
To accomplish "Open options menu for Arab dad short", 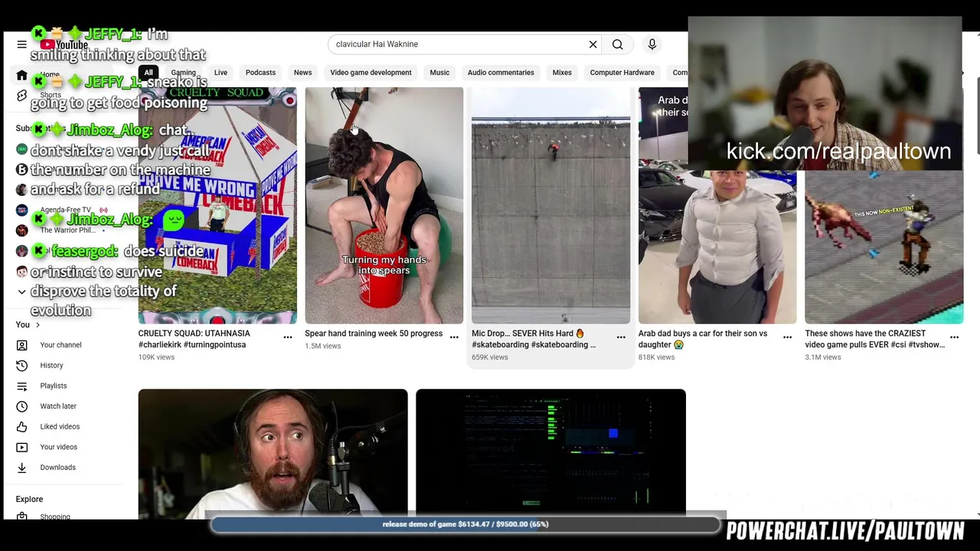I will tap(787, 337).
